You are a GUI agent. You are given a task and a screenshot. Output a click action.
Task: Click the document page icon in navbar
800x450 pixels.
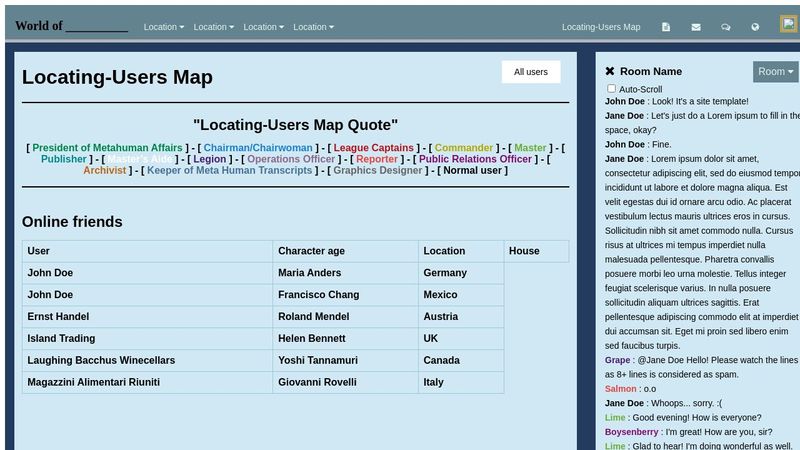(666, 27)
